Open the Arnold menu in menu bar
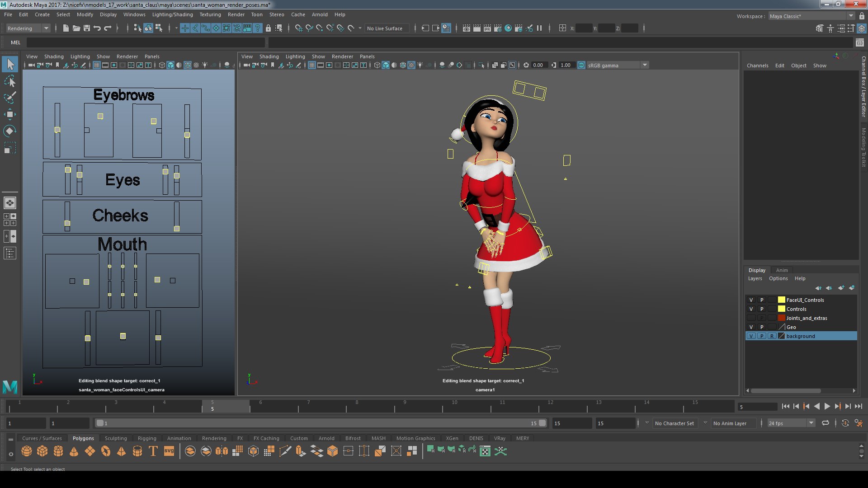The height and width of the screenshot is (488, 868). click(x=320, y=14)
